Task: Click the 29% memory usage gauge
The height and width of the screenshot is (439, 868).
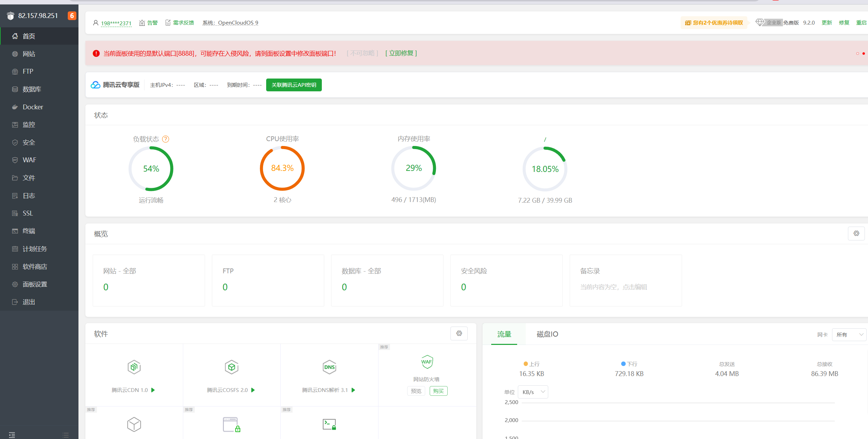Action: pyautogui.click(x=414, y=168)
